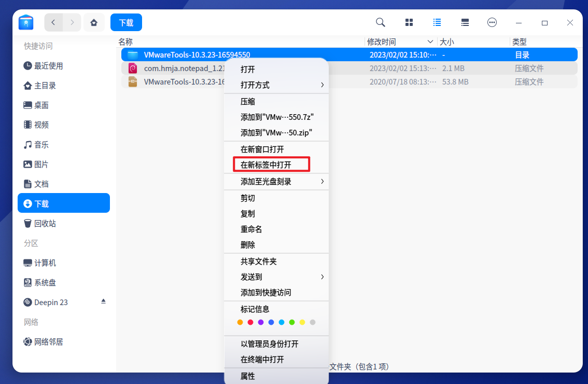Open Network Neighbors (网络邻居)
The image size is (588, 384).
(64, 341)
